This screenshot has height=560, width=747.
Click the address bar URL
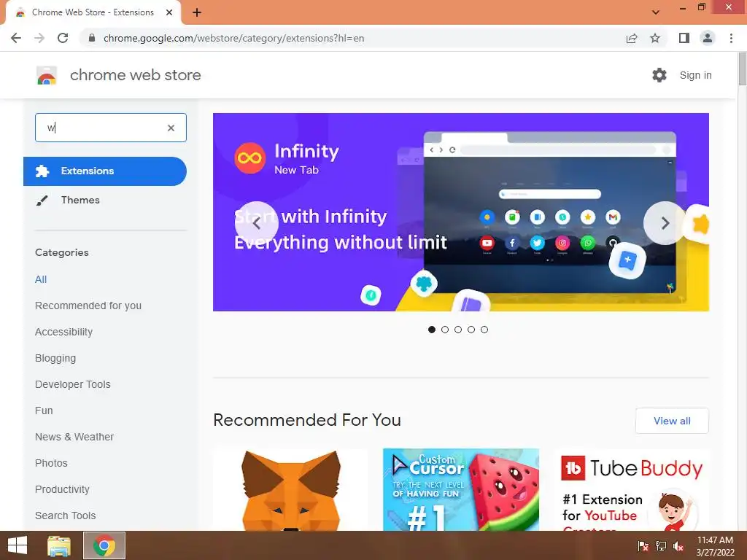233,38
